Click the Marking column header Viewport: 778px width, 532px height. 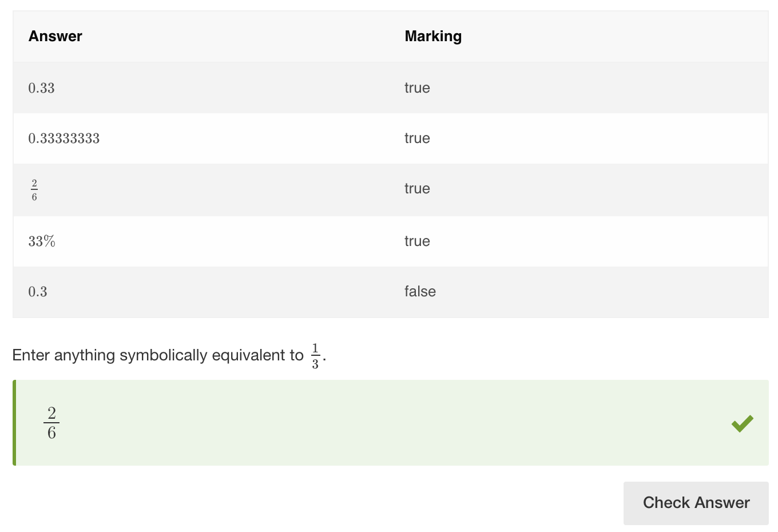pos(433,36)
